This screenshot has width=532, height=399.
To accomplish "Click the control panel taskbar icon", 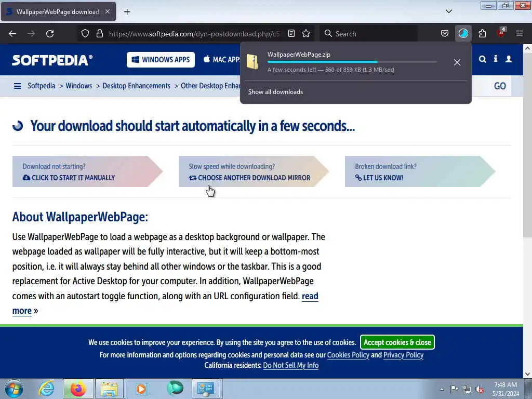I will point(206,389).
